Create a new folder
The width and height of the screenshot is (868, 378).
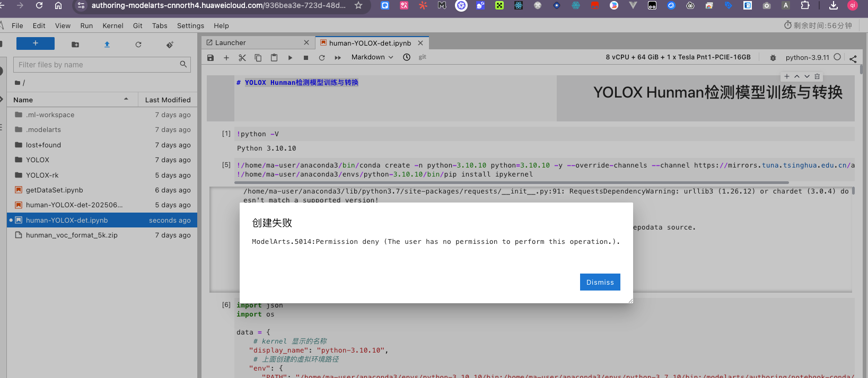click(x=75, y=45)
